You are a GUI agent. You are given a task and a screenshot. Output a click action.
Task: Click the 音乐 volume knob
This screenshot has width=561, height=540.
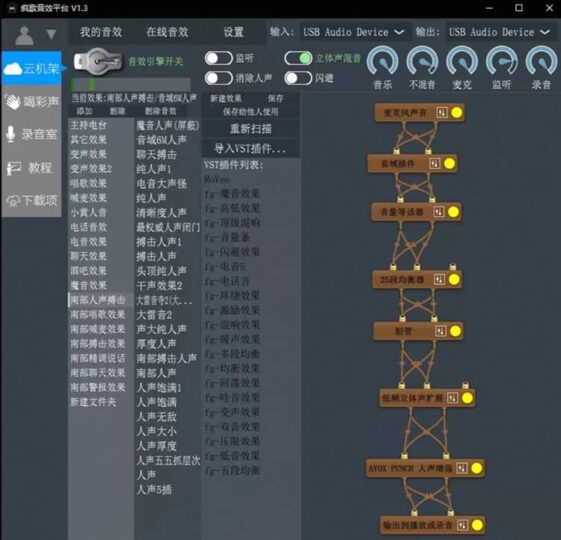pyautogui.click(x=382, y=60)
